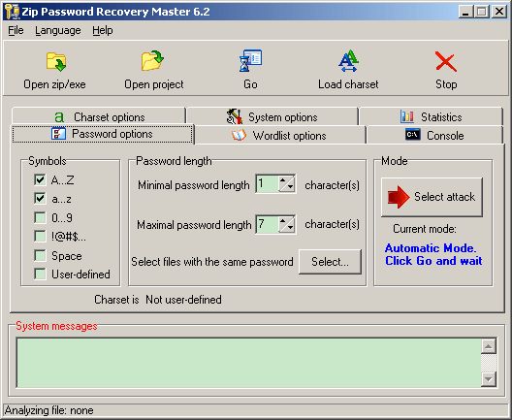The width and height of the screenshot is (512, 420).
Task: Decrease minimal password length with down arrow
Action: tap(290, 187)
